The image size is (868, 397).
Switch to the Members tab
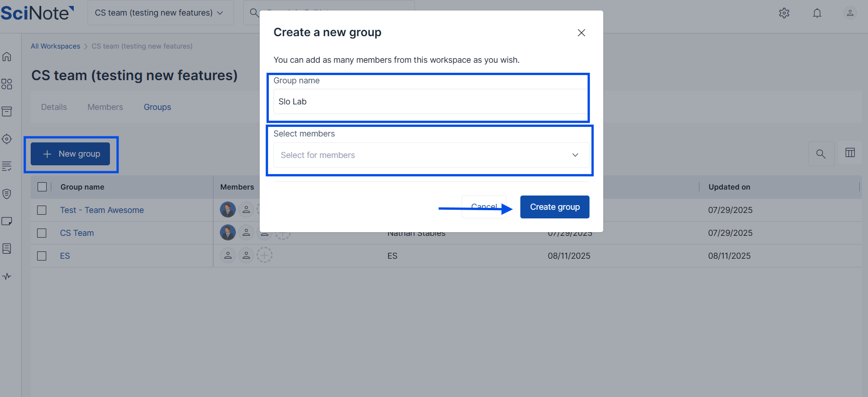(x=105, y=107)
